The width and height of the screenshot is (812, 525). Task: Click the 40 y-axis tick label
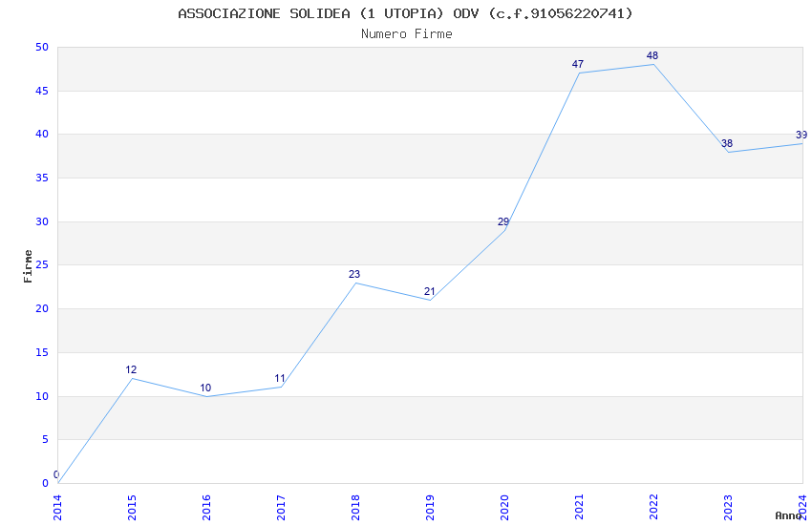pyautogui.click(x=42, y=134)
